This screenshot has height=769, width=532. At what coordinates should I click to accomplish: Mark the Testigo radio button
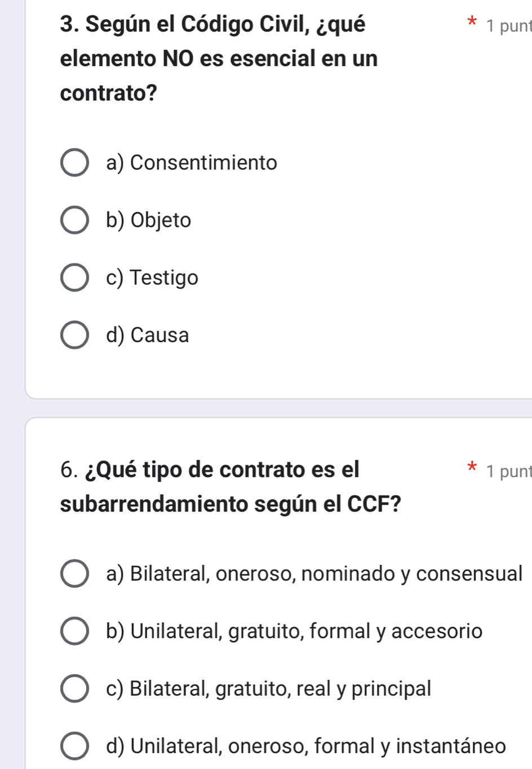74,278
